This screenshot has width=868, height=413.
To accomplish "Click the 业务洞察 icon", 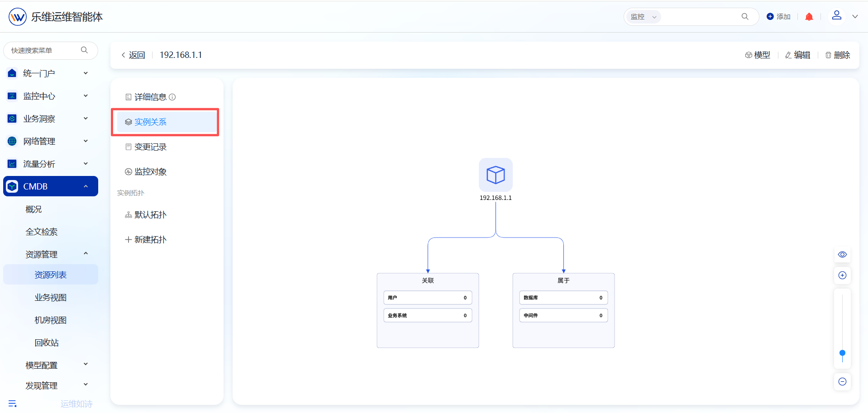I will pos(12,119).
